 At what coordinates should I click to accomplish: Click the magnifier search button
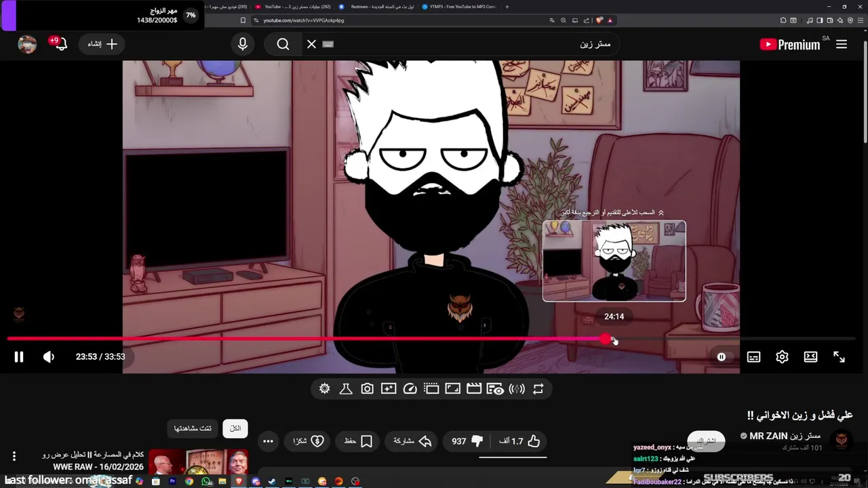(283, 44)
